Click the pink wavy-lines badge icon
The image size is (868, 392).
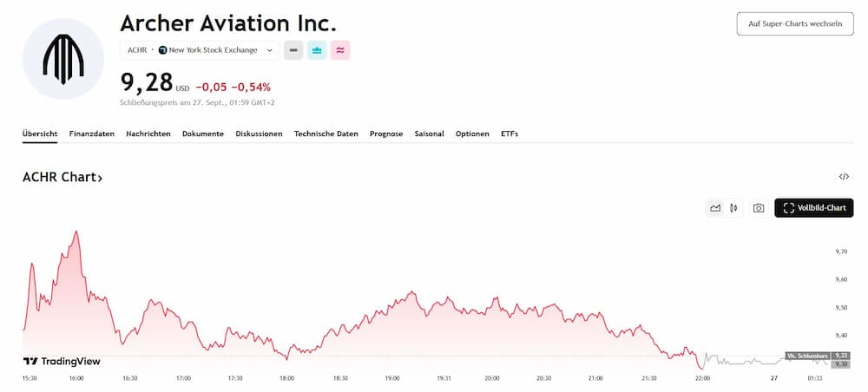coord(340,50)
